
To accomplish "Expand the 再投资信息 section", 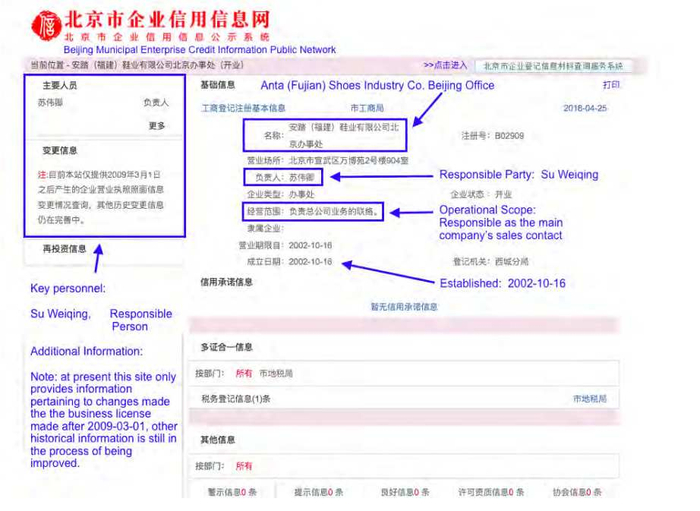I will point(64,249).
